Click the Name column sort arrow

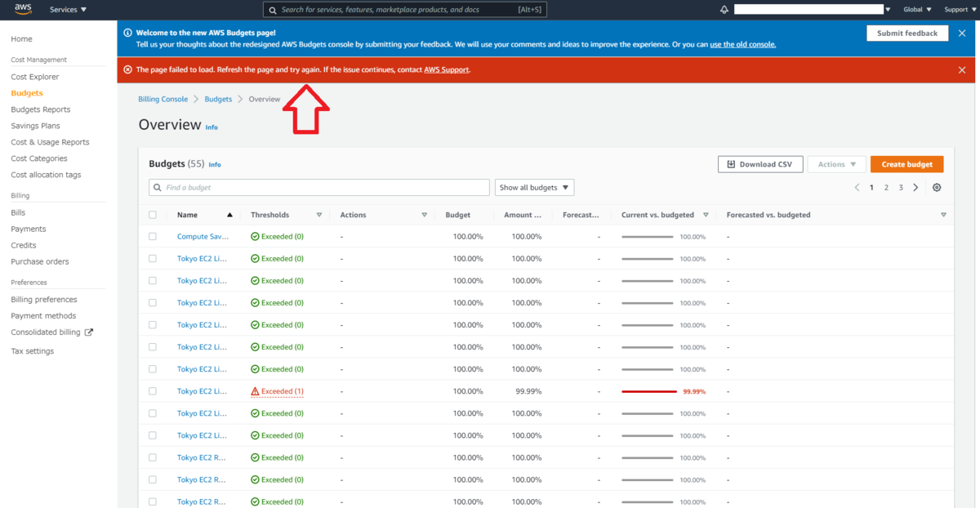click(229, 215)
